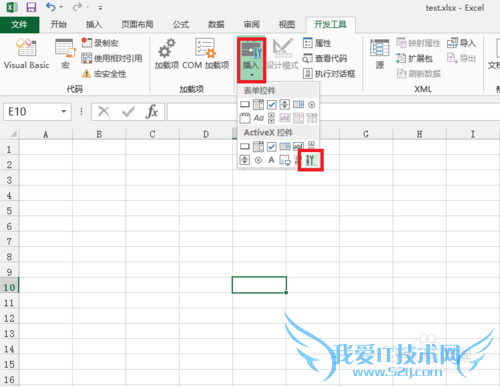This screenshot has height=387, width=500.
Task: Start recording with 录制宏
Action: [x=100, y=43]
